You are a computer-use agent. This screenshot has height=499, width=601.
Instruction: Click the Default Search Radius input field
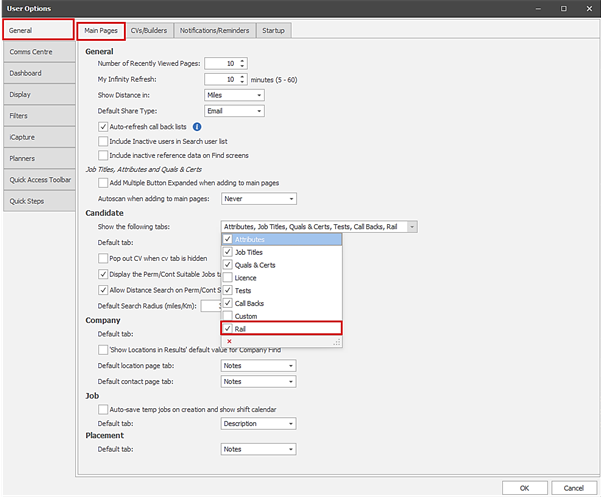click(211, 306)
